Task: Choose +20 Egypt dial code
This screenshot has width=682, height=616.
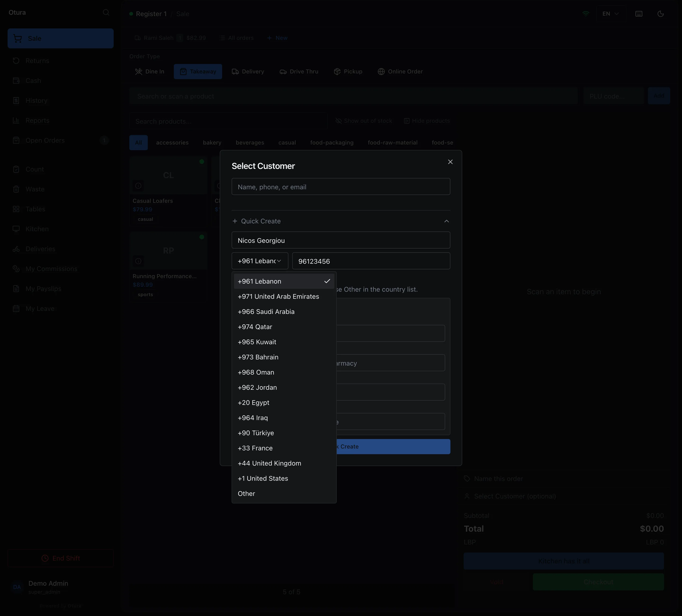Action: [284, 403]
